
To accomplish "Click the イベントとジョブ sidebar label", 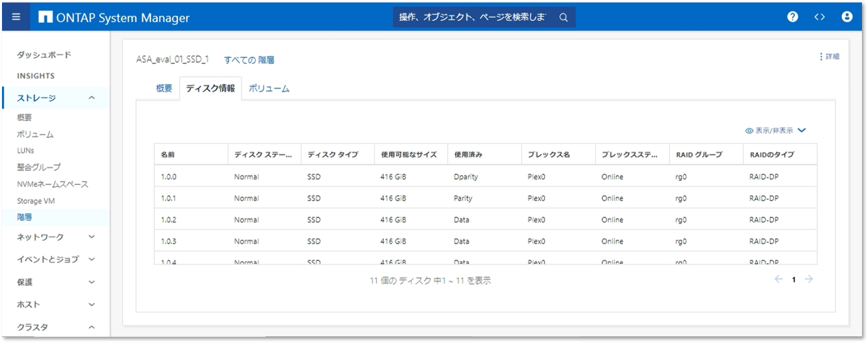I will pos(48,260).
